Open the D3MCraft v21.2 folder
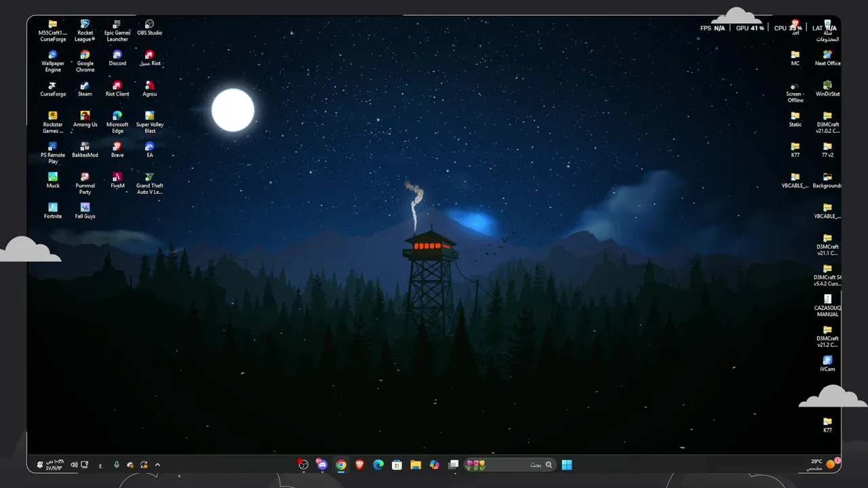This screenshot has width=868, height=488. coord(827,336)
